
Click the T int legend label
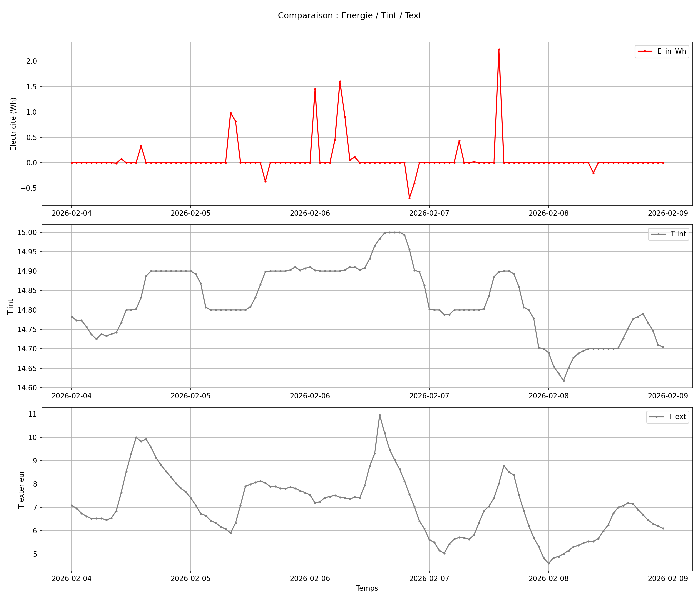[x=678, y=234]
